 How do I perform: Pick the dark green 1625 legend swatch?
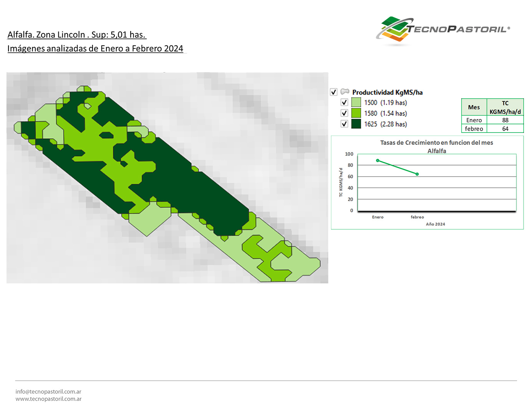(356, 124)
